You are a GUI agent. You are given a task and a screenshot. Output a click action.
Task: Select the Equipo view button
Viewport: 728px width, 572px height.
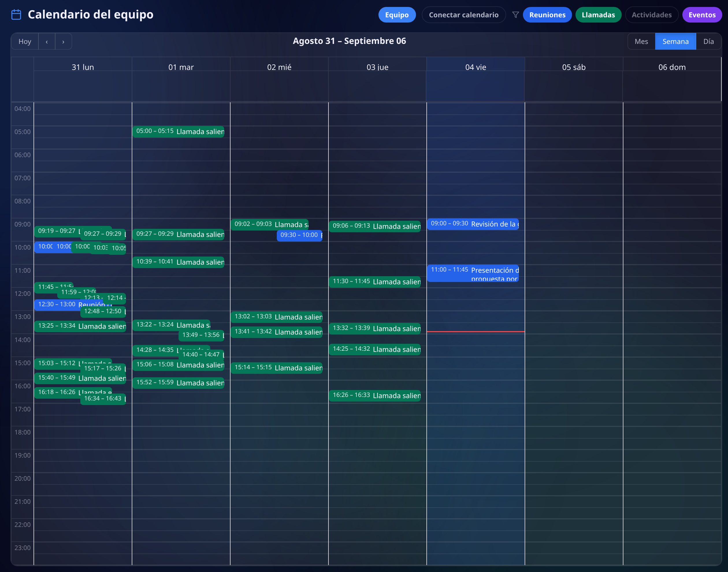coord(397,15)
